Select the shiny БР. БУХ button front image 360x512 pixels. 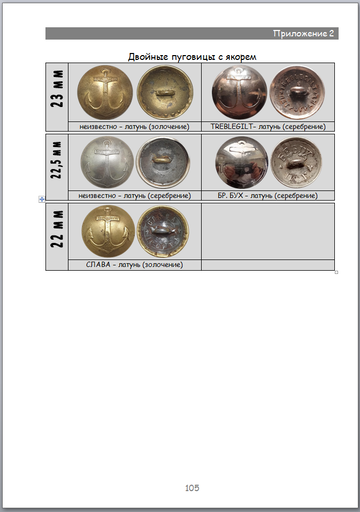[x=242, y=162]
